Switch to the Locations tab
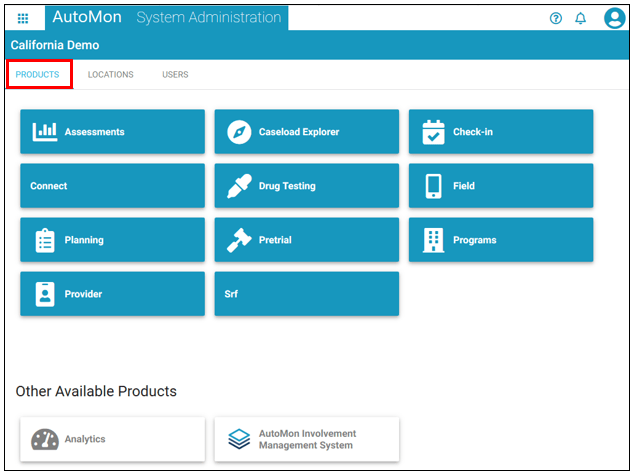Viewport: 636px width, 473px height. pyautogui.click(x=110, y=75)
